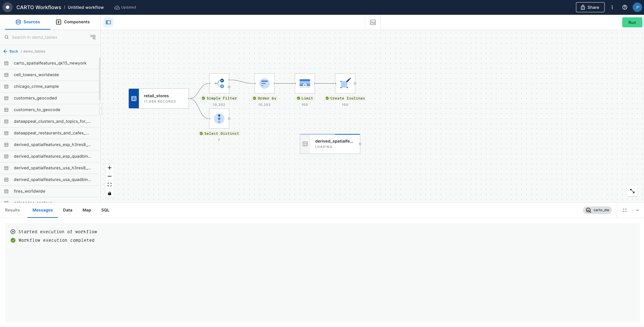Image resolution: width=644 pixels, height=327 pixels.
Task: Expand results panel to fullscreen
Action: pos(625,210)
